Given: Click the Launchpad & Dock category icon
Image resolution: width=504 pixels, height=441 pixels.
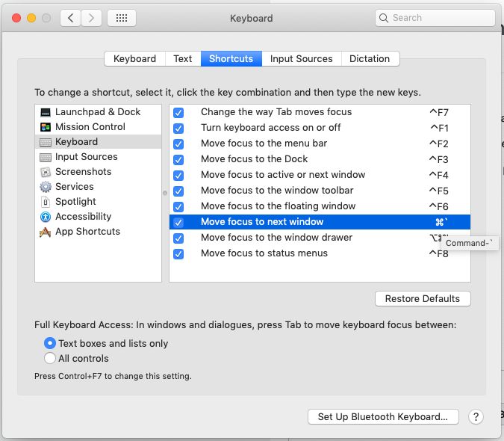Looking at the screenshot, I should 46,112.
